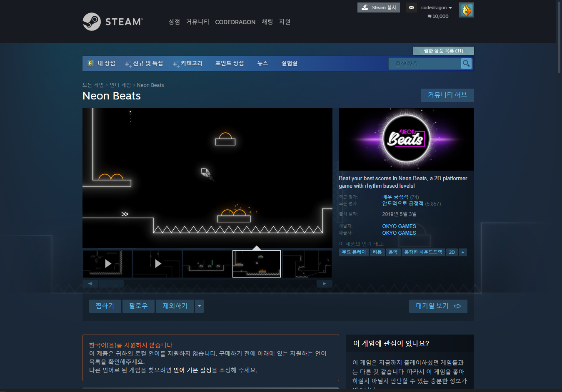562x392 pixels.
Task: Expand the 신규 및 특집 menu
Action: point(144,63)
